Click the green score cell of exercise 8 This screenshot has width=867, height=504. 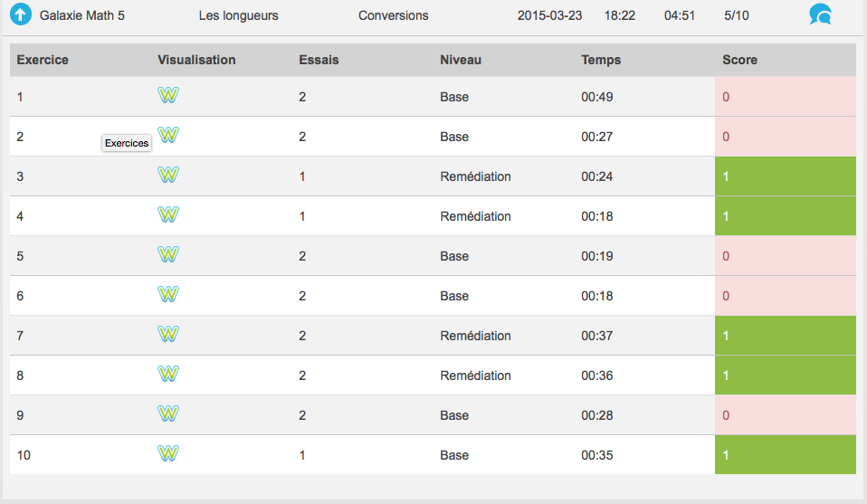[x=786, y=376]
